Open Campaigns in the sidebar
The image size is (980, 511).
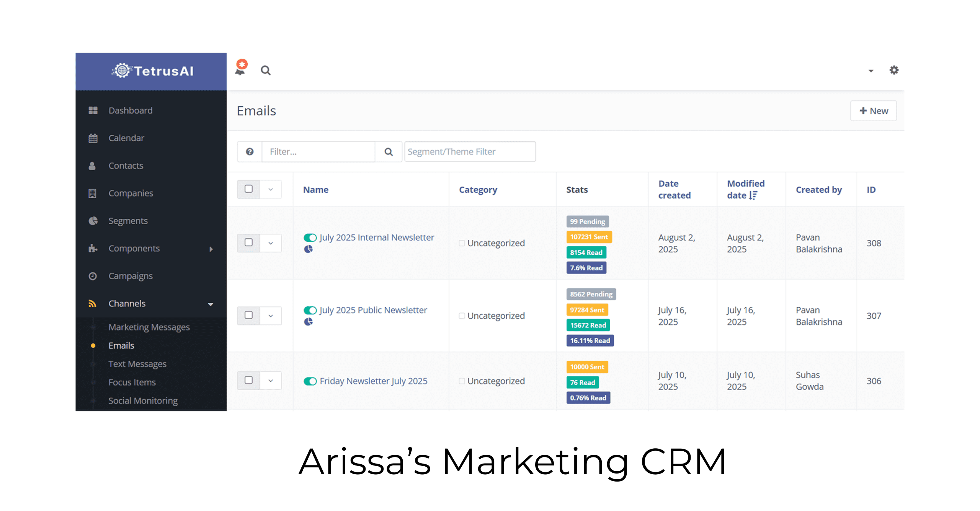coord(131,276)
